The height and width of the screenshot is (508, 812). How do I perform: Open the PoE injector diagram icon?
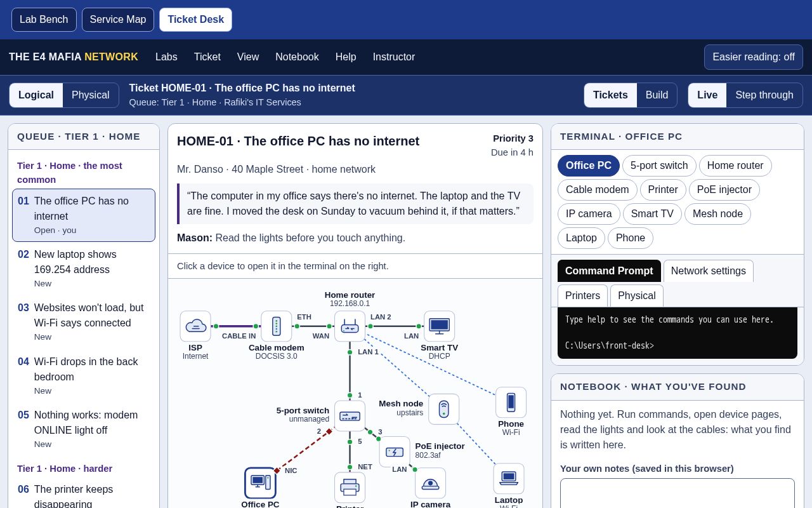[395, 452]
